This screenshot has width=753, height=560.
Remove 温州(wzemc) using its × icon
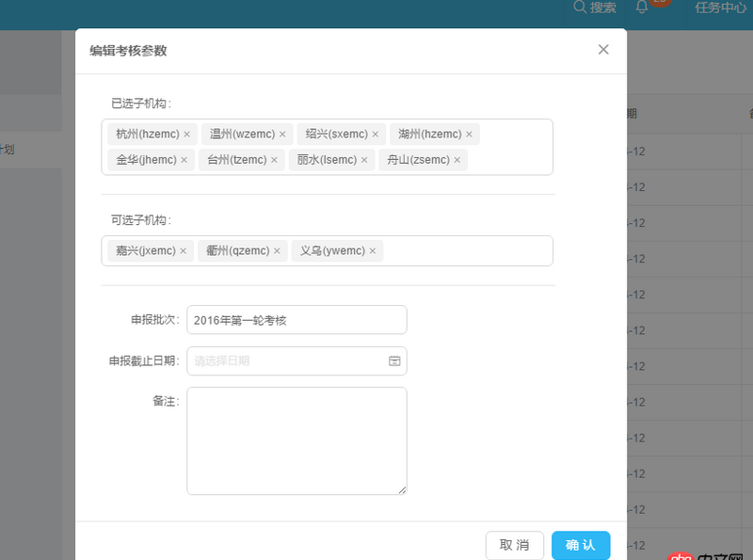click(281, 133)
